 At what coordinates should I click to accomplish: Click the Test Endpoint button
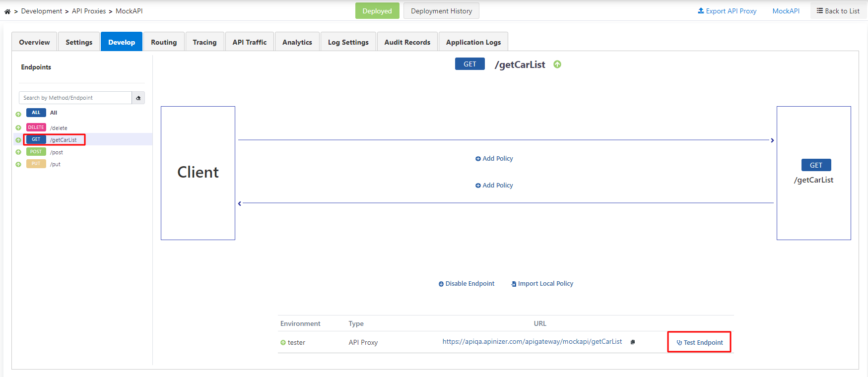700,342
